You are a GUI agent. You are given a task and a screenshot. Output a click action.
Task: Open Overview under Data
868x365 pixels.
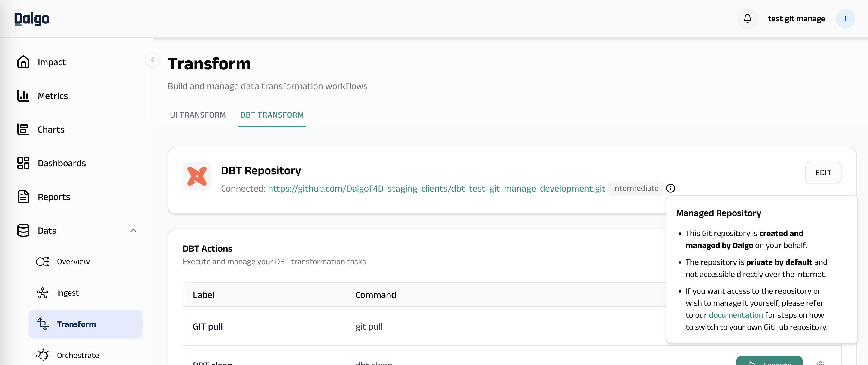73,262
